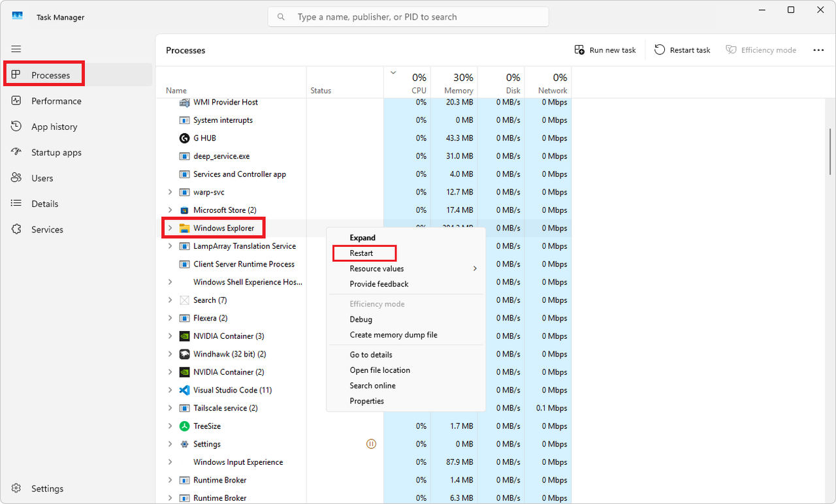Sort by the Status column header
836x504 pixels.
click(x=345, y=82)
